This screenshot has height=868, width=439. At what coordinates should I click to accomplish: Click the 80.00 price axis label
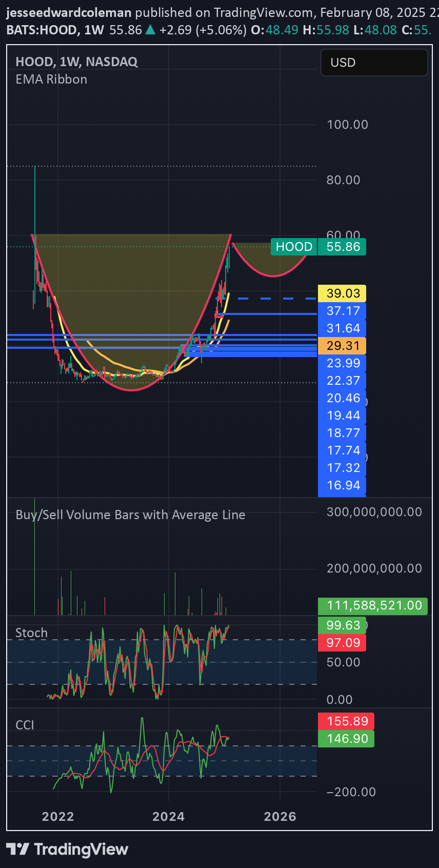coord(344,180)
